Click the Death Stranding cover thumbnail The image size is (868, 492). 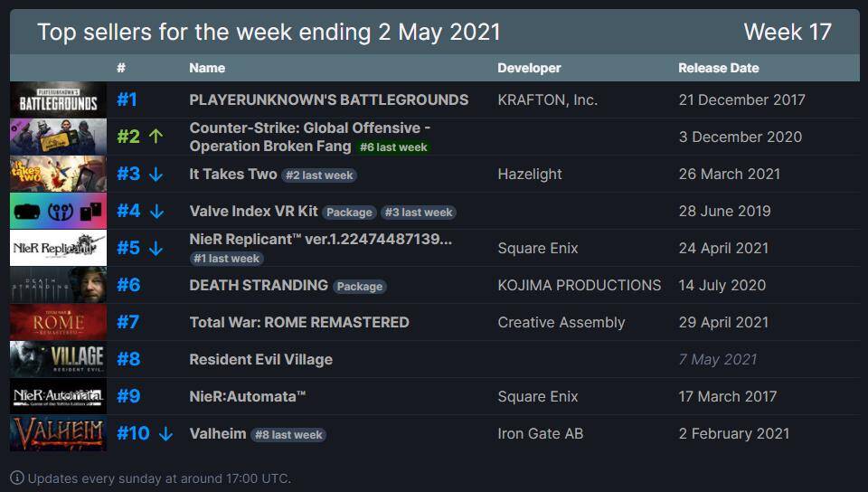(58, 285)
